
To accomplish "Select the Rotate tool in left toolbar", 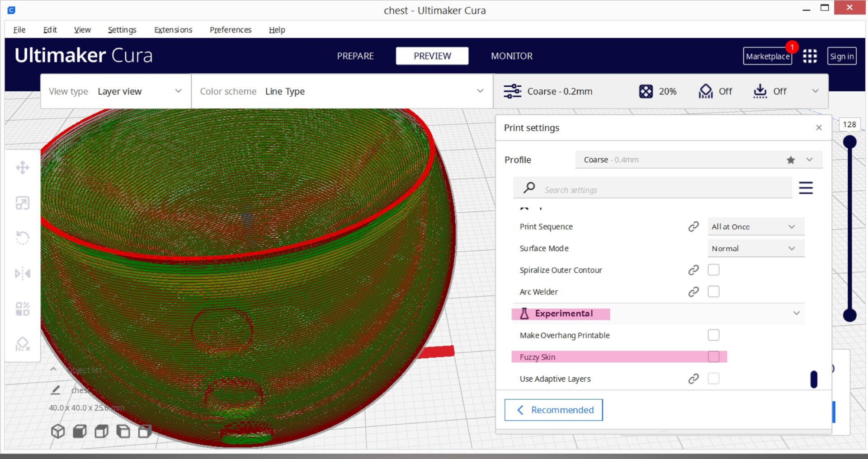I will (x=23, y=238).
